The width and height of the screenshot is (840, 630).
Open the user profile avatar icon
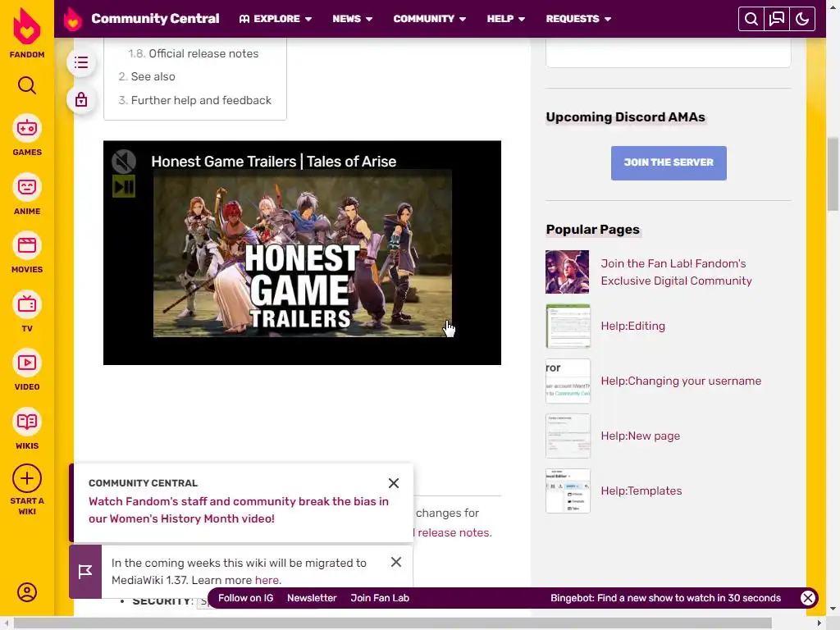click(27, 592)
